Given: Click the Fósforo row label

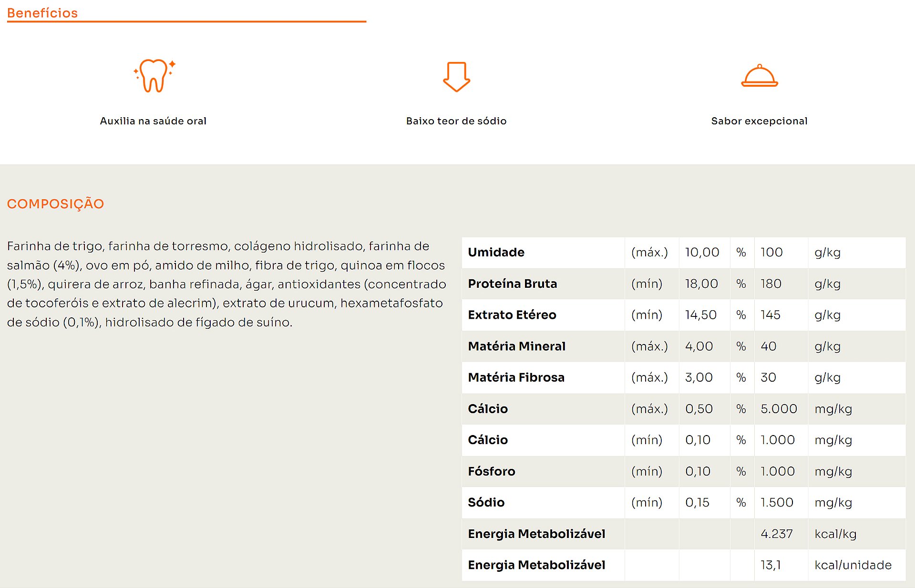Looking at the screenshot, I should click(x=491, y=471).
